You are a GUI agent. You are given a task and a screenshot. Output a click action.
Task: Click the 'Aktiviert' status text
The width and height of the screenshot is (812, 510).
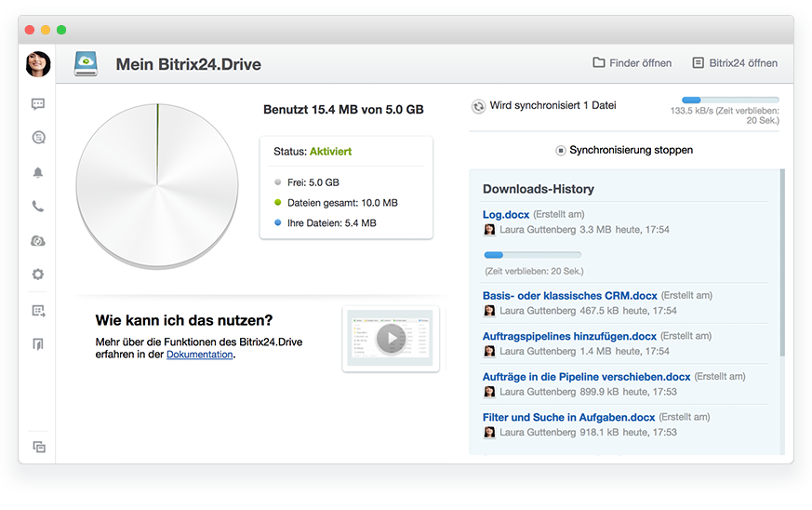330,152
